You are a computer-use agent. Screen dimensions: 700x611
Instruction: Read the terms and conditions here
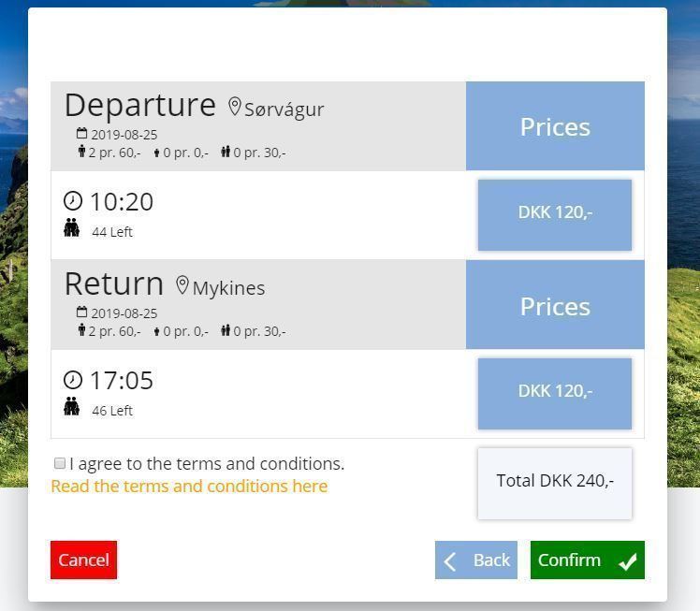click(x=189, y=486)
